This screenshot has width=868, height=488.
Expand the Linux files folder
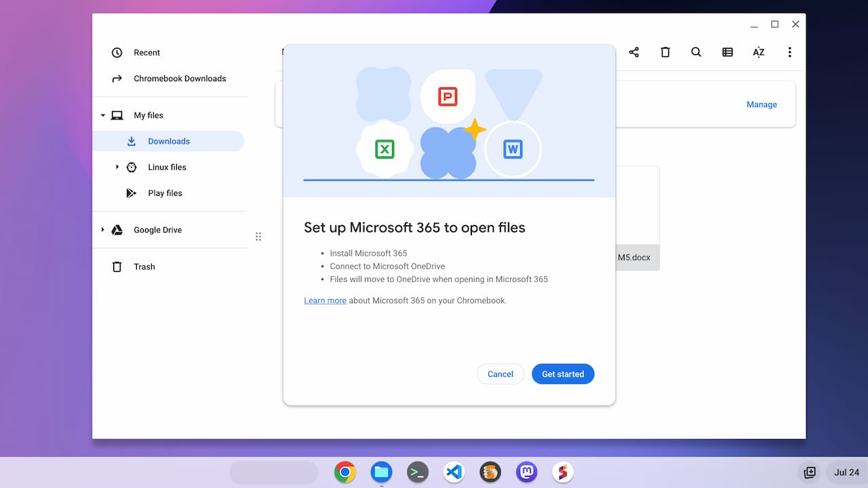(117, 167)
